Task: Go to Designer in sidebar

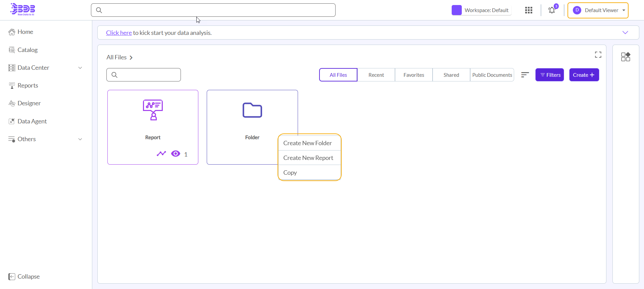Action: tap(29, 103)
